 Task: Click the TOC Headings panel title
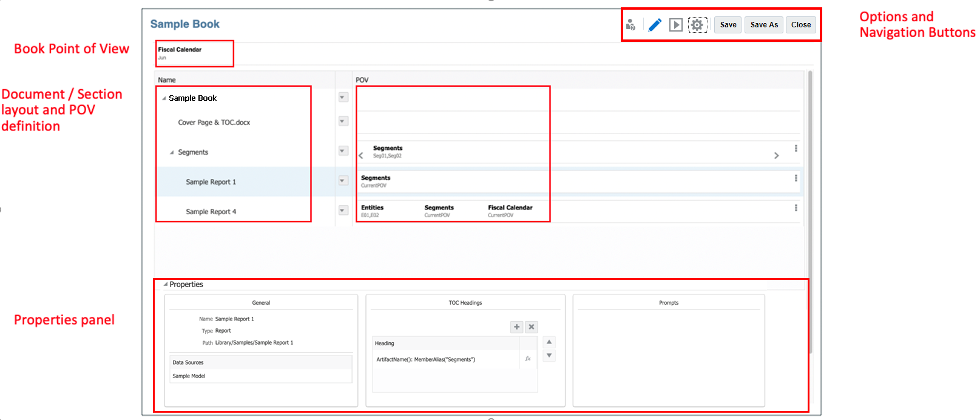[x=465, y=303]
